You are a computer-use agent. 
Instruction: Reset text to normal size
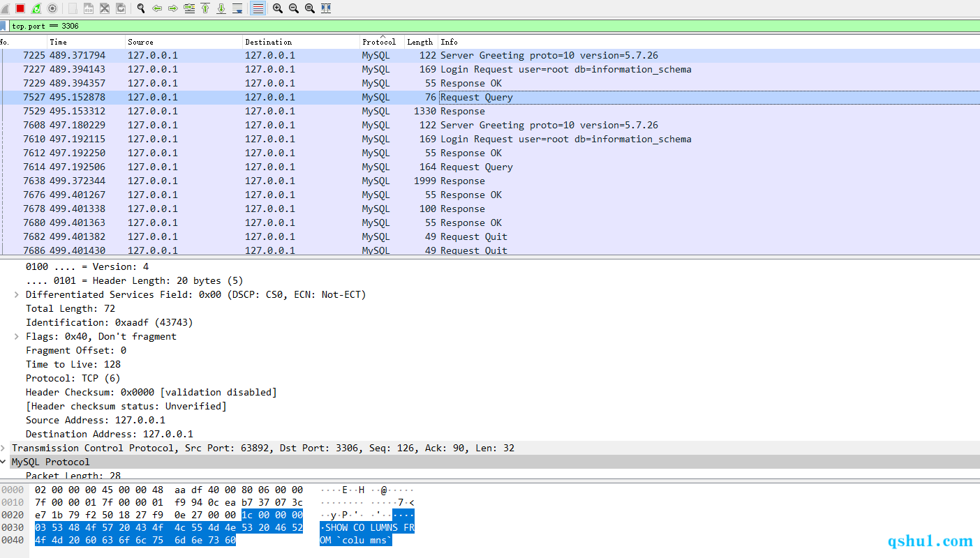click(310, 8)
